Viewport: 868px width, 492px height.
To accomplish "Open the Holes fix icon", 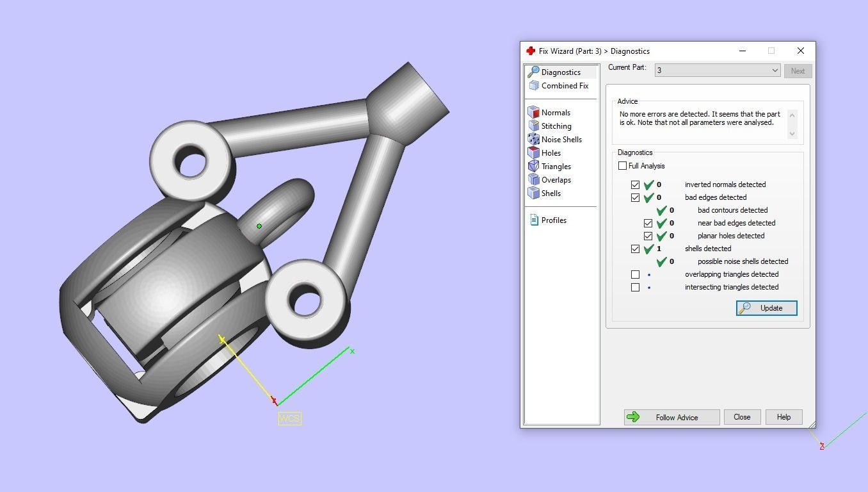I will [533, 153].
